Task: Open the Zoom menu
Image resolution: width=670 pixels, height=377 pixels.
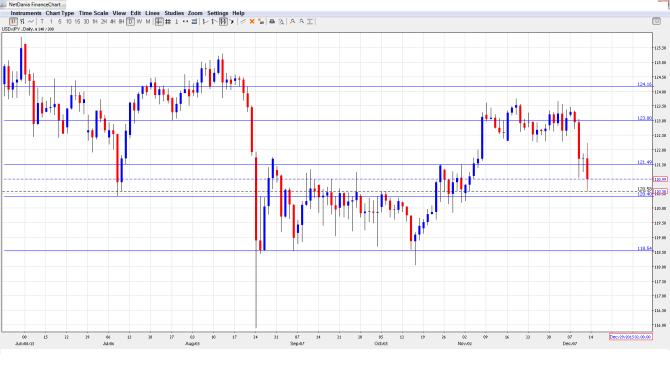Action: click(x=195, y=13)
